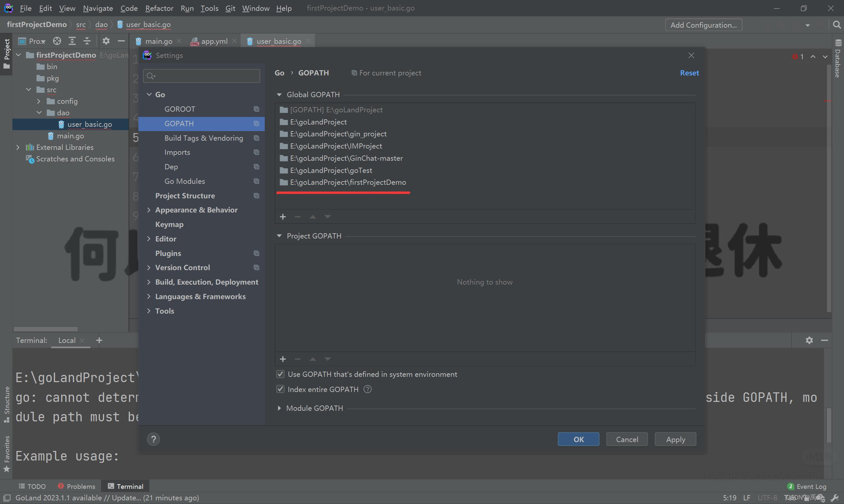Collapse the Project GOPATH section
This screenshot has height=504, width=844.
click(279, 236)
